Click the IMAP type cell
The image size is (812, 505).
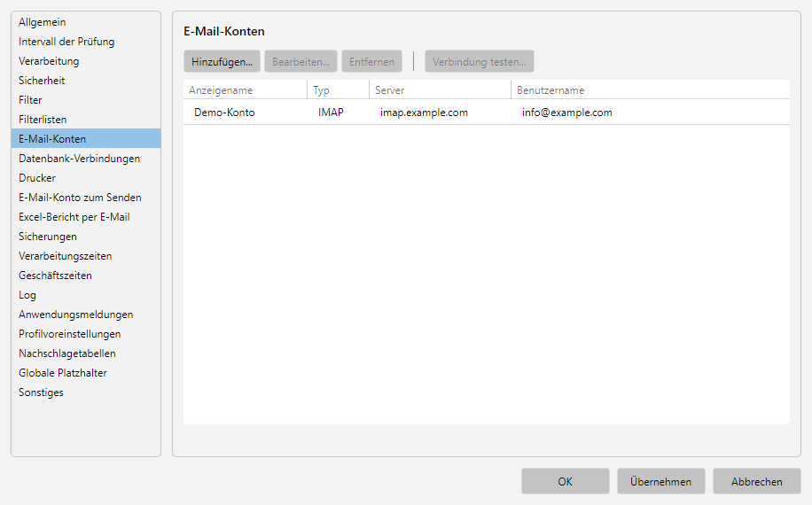tap(331, 113)
